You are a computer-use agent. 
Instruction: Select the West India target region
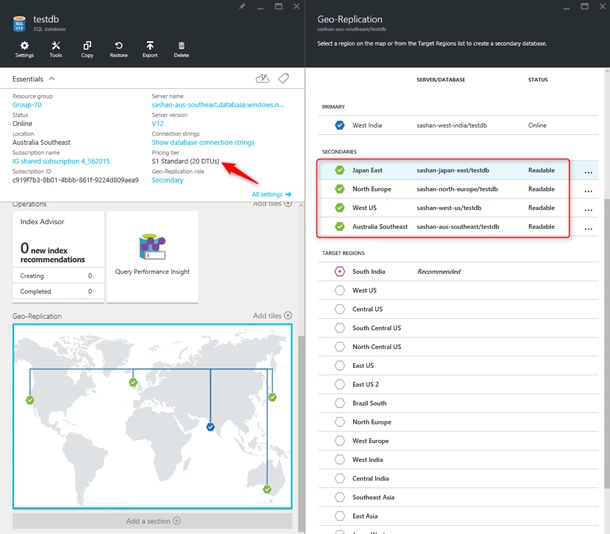[x=458, y=459]
